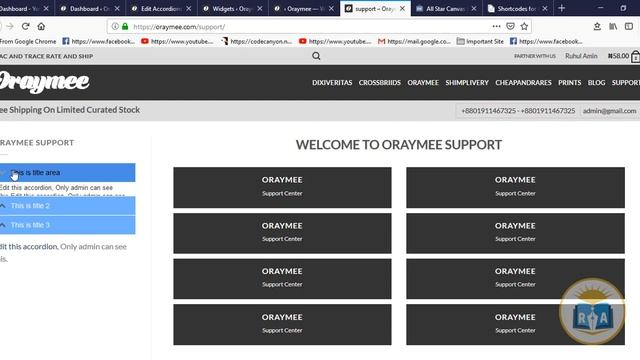Open the ORAYMEE navigation menu item
The image size is (640, 360).
tap(423, 82)
